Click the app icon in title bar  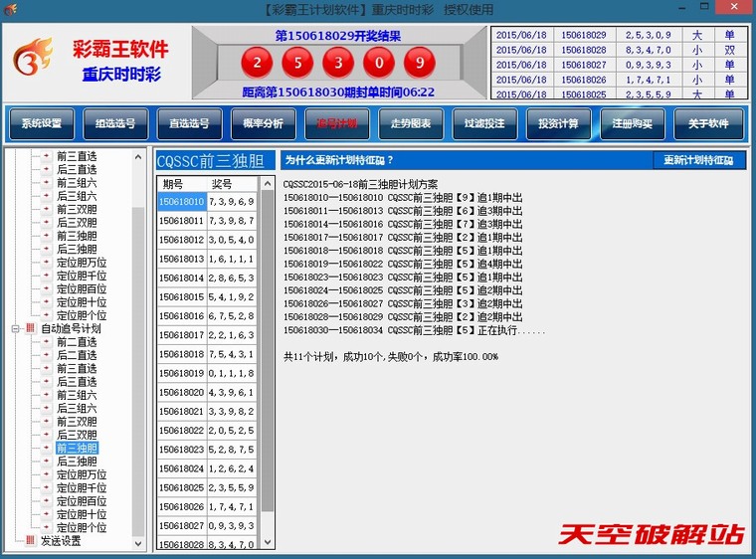pos(10,10)
